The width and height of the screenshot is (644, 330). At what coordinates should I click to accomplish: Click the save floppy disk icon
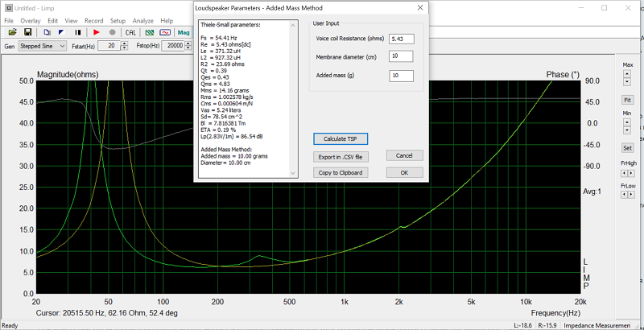[x=27, y=32]
